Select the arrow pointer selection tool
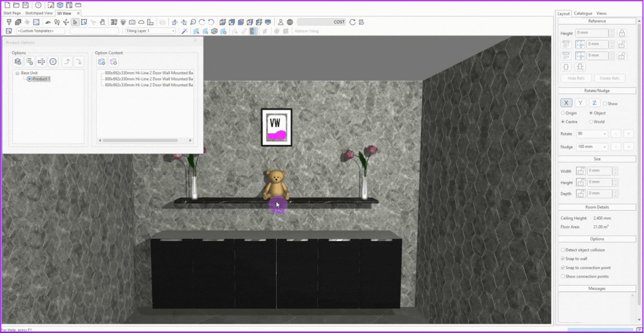644x333 pixels. click(x=75, y=22)
